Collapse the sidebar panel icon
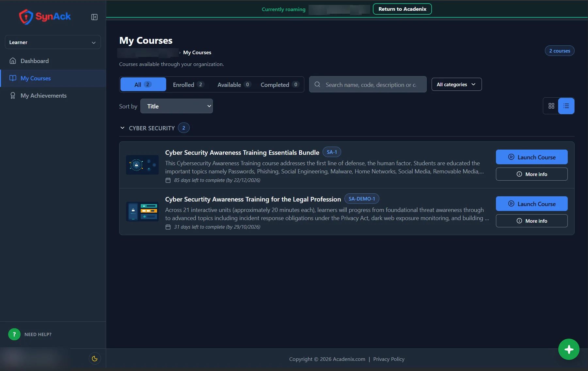588x371 pixels. 94,17
